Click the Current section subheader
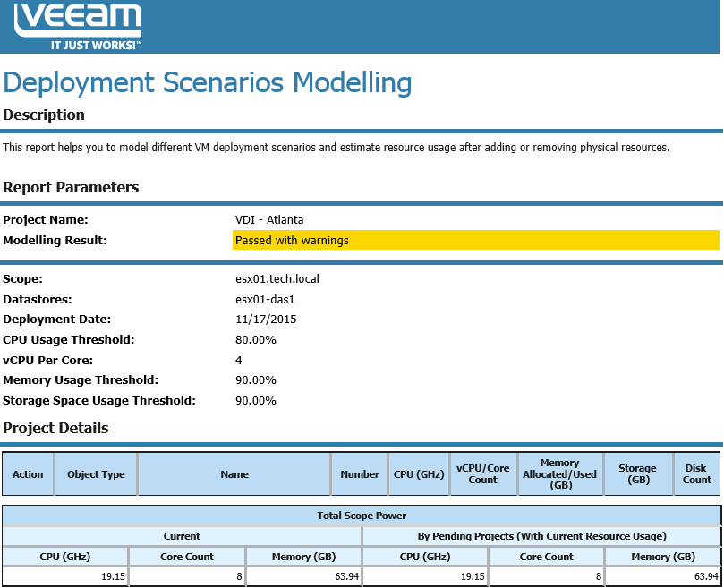Viewport: 724px width, 588px height. click(182, 536)
